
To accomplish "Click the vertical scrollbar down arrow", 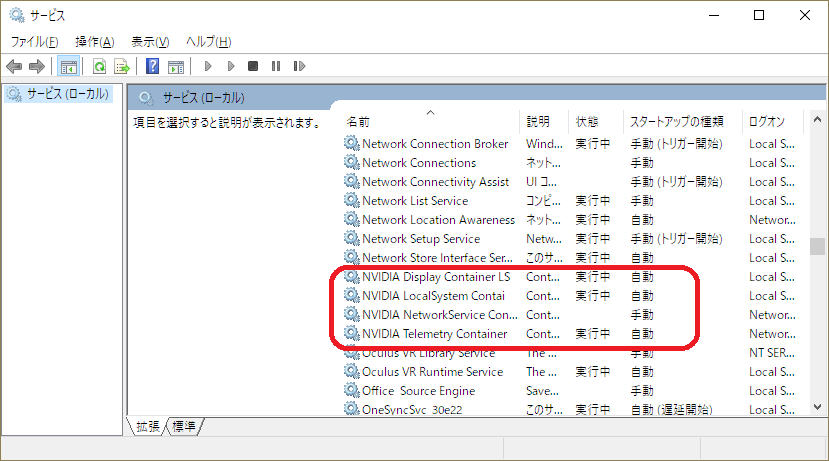I will 818,407.
